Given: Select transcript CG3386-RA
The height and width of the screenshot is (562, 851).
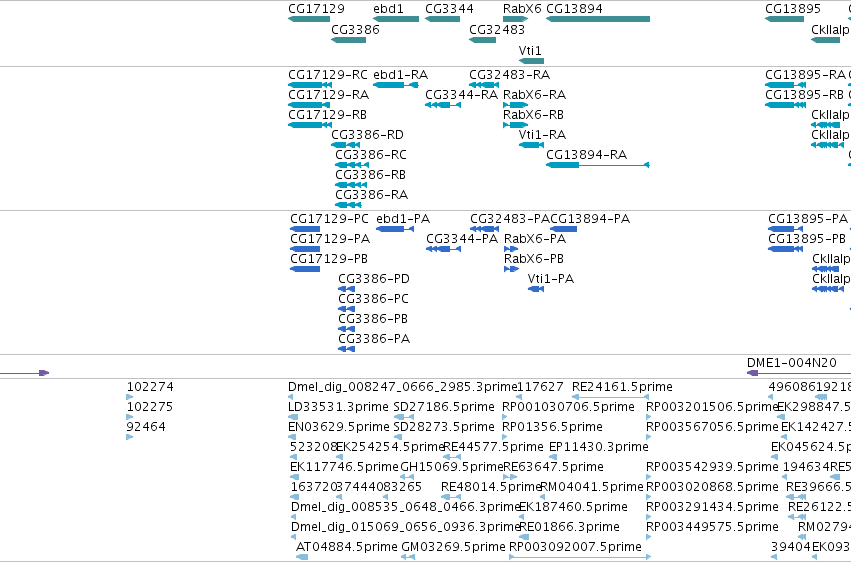Looking at the screenshot, I should pos(348,205).
